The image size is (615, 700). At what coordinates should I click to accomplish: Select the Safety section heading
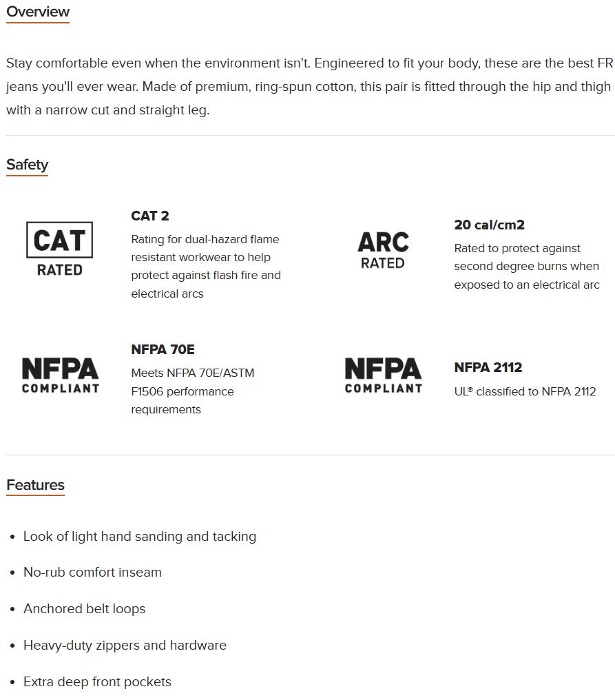(x=27, y=165)
